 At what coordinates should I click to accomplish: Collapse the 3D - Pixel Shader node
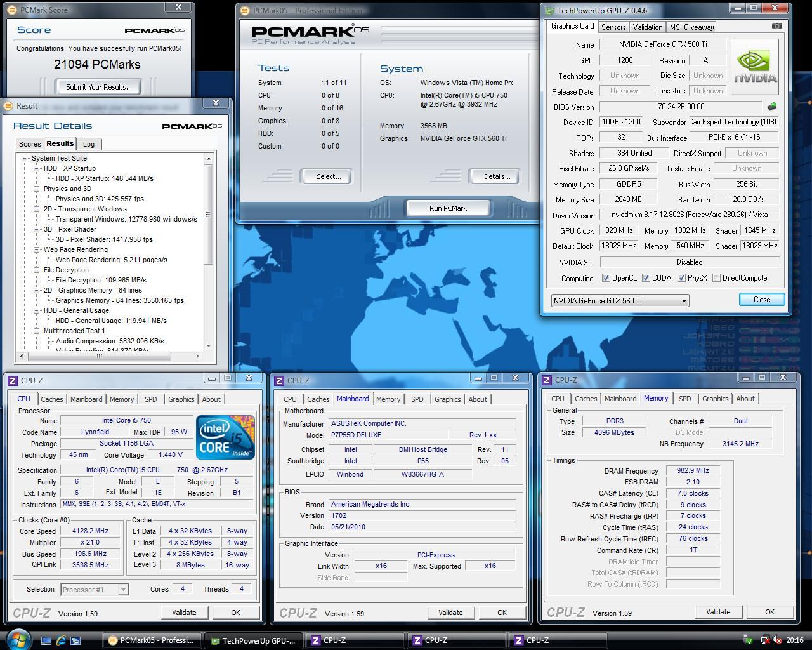pos(37,229)
